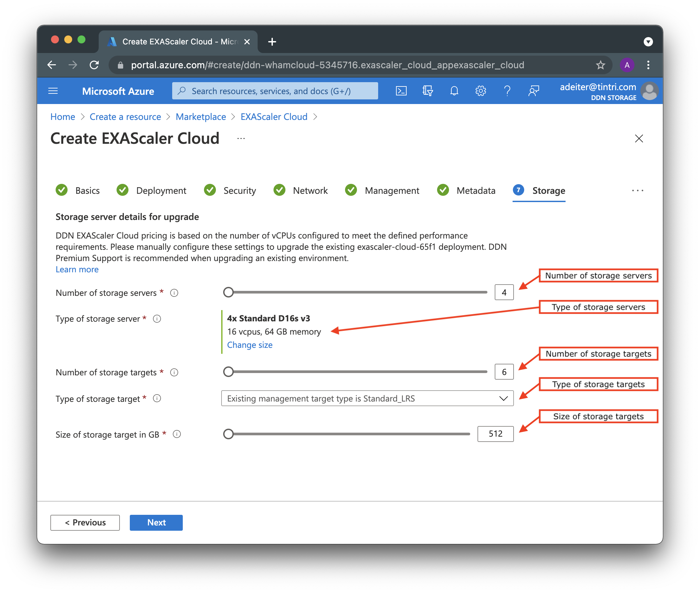Open portal settings gear
Screen dimensions: 700x593
480,91
